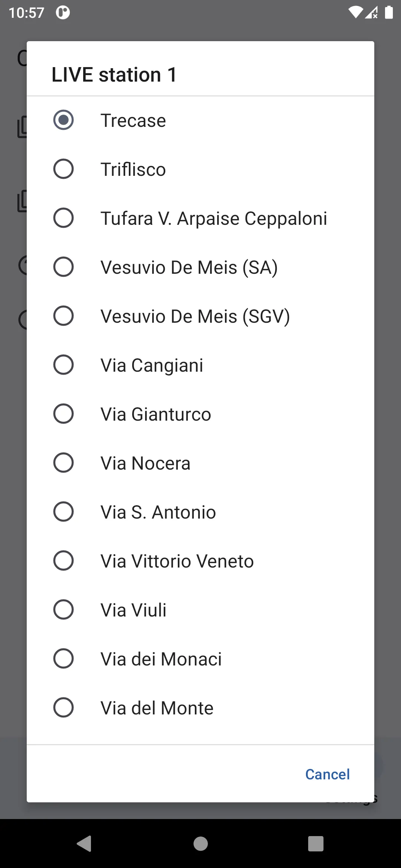Viewport: 401px width, 868px height.
Task: Choose Via Cangiani radio button
Action: click(x=200, y=365)
